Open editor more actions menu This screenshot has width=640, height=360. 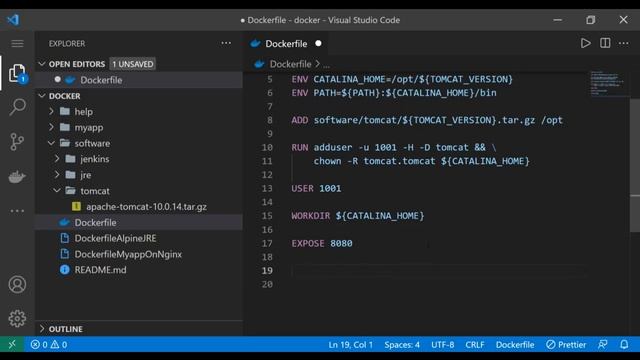pos(624,43)
